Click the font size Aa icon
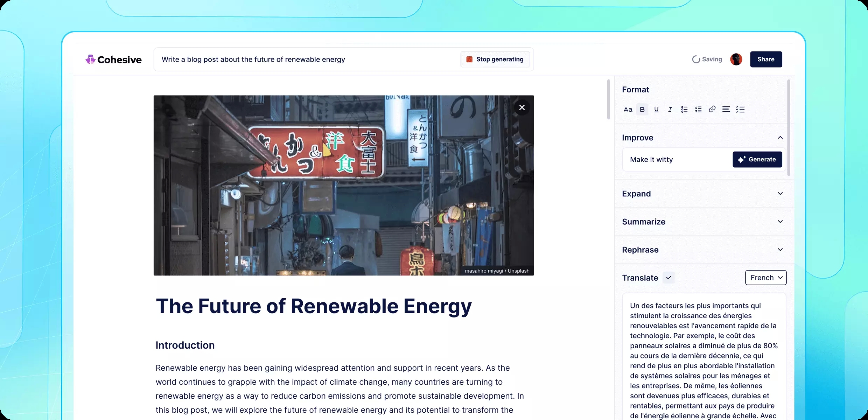 click(x=628, y=110)
